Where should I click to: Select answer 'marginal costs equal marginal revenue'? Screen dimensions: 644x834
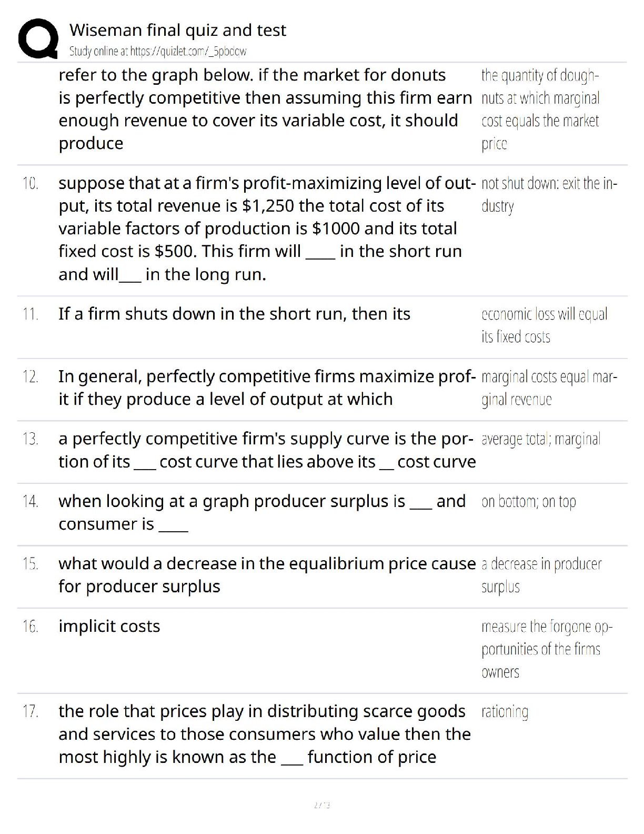coord(549,388)
